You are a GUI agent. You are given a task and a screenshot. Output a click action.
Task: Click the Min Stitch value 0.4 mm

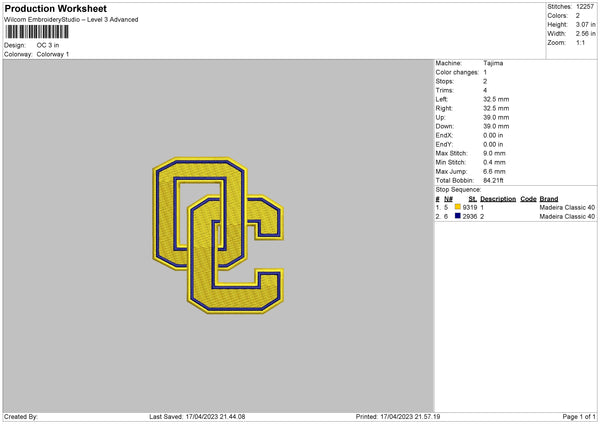494,162
